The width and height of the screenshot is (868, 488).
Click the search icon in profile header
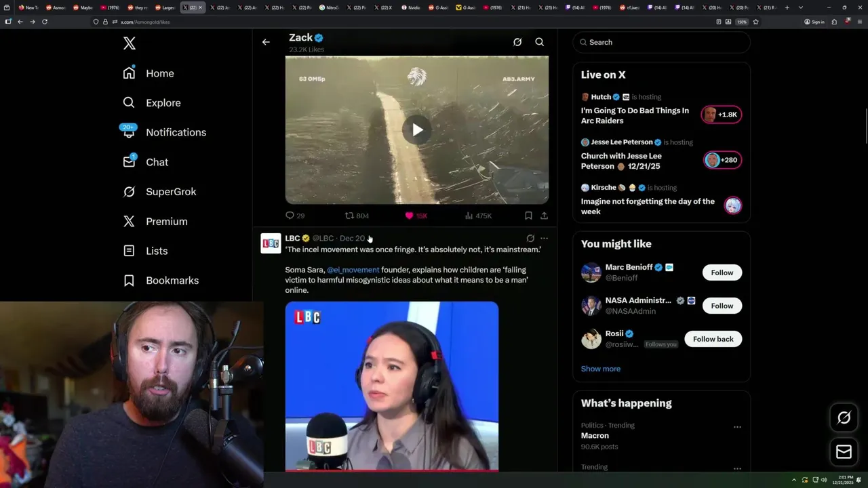click(x=540, y=42)
